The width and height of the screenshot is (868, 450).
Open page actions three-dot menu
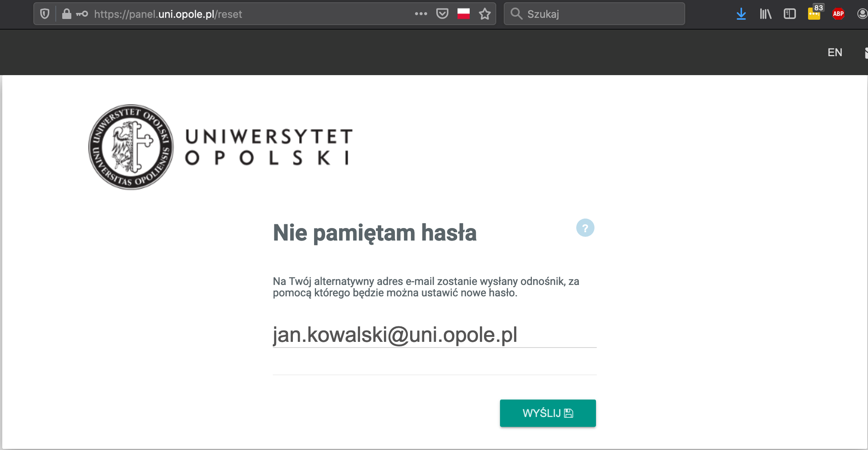coord(421,14)
